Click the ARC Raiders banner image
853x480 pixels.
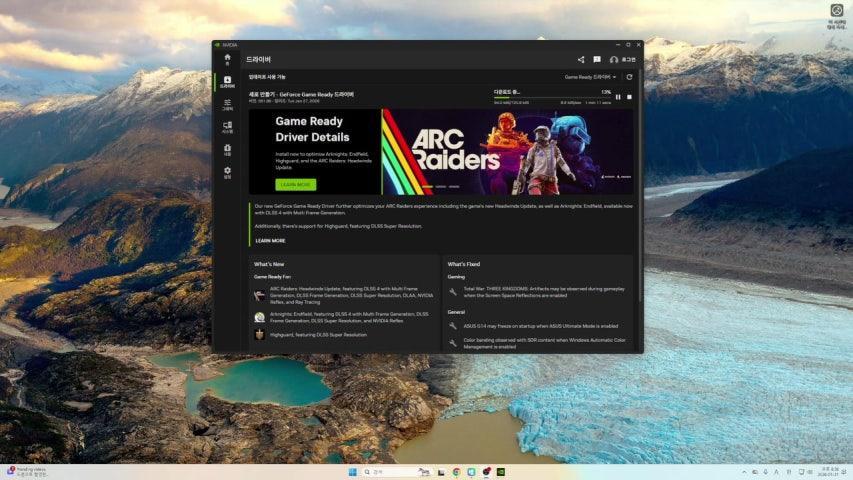pos(508,151)
